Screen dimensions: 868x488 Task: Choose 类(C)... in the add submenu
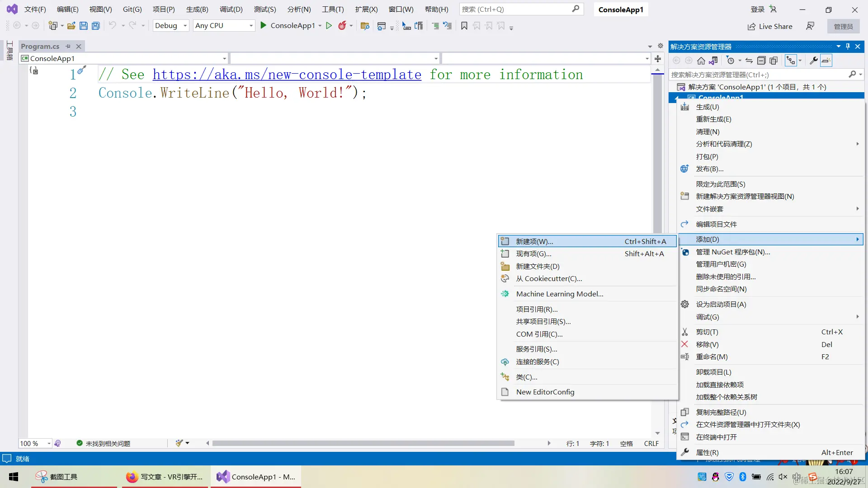527,377
